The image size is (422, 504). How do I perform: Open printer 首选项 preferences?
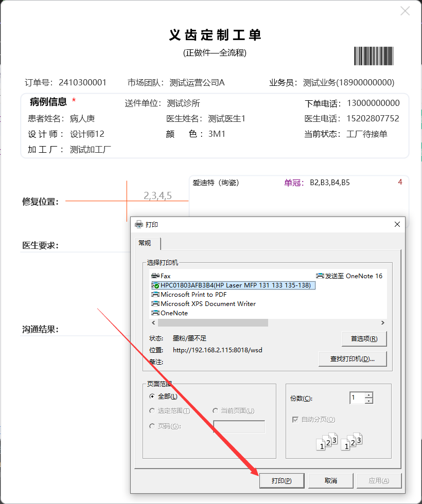point(364,339)
